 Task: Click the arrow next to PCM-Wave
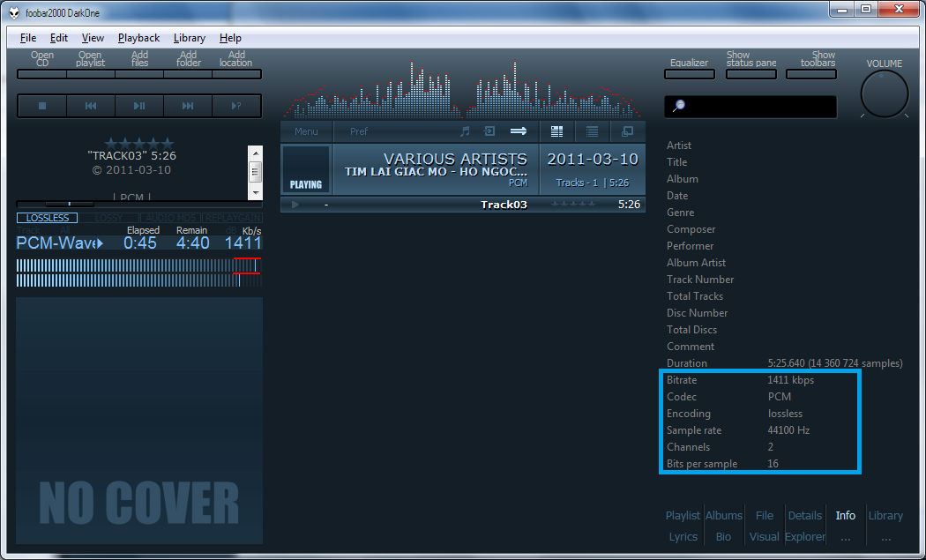(100, 243)
